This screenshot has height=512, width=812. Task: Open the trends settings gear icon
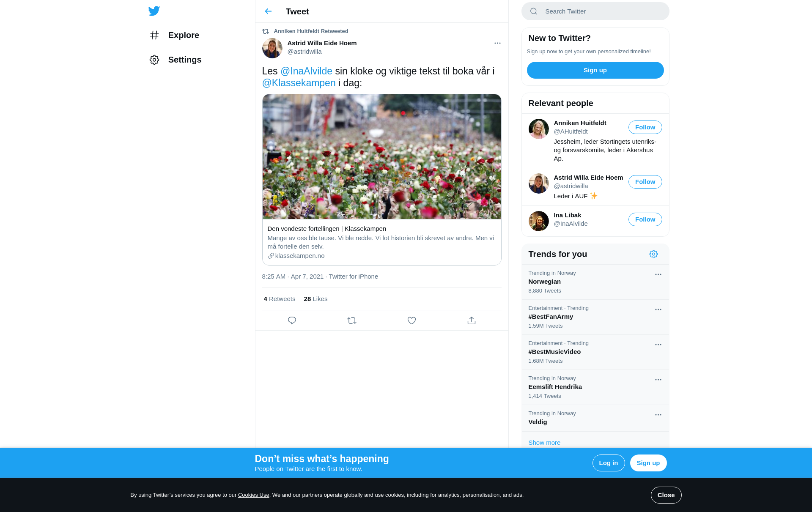653,254
